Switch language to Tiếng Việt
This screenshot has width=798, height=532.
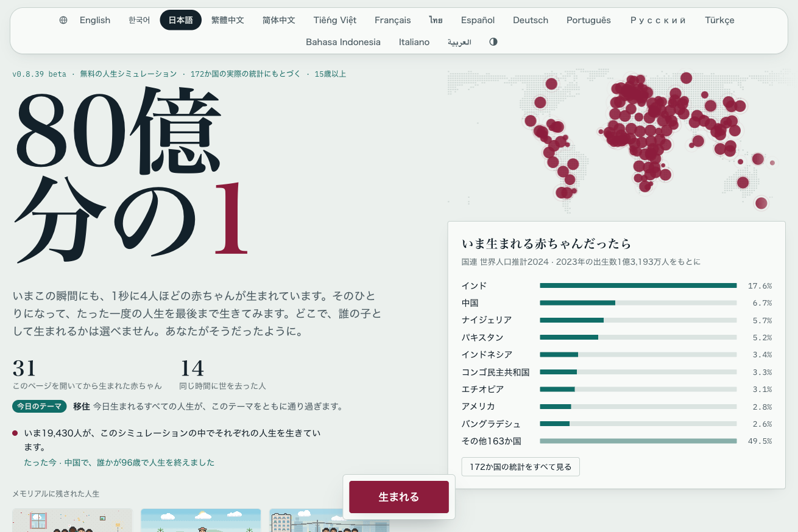pos(335,20)
